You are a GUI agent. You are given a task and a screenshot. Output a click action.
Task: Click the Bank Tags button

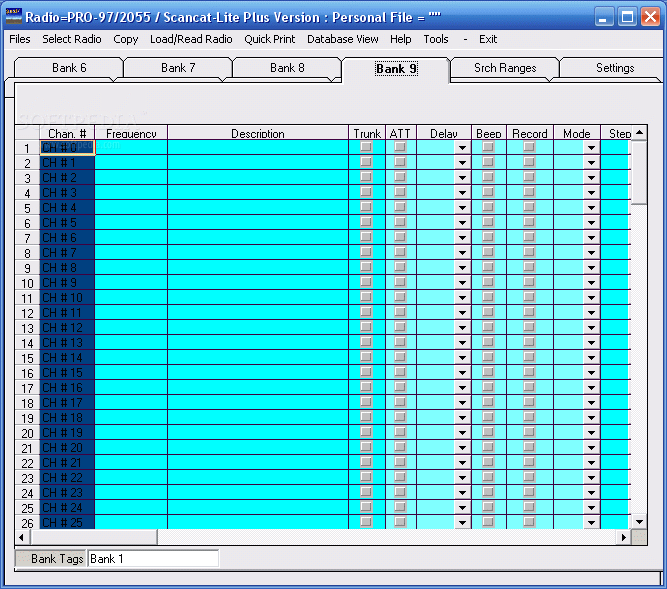click(x=51, y=558)
